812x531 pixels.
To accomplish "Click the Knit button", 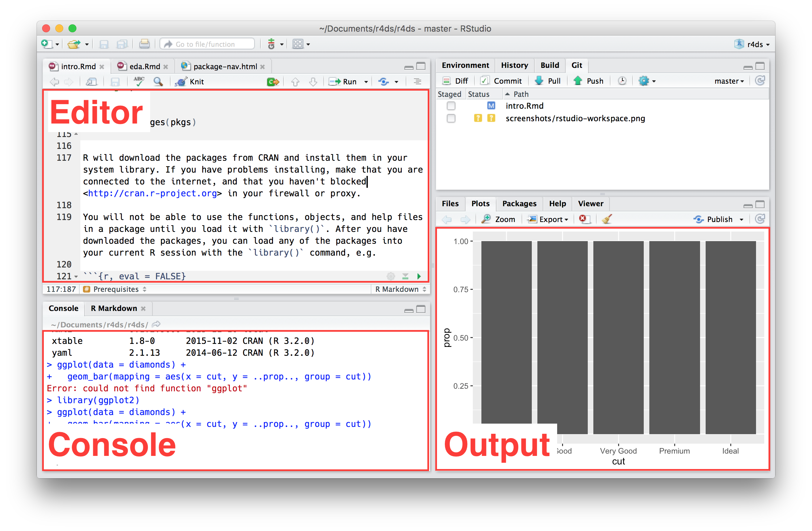I will pos(190,82).
